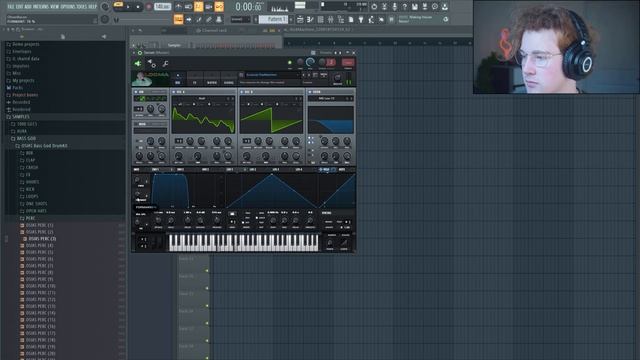The image size is (640, 360).
Task: Toggle the overdub blend recording icon
Action: (209, 7)
